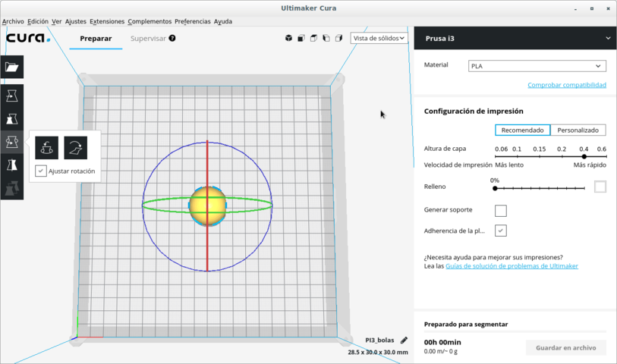The image size is (617, 364).
Task: Open Guías de solución de problemas link
Action: pos(512,266)
